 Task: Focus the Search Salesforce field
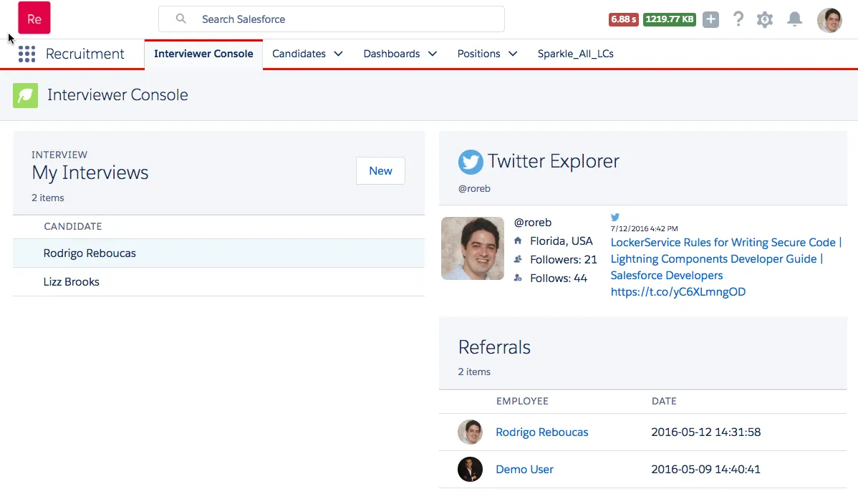332,19
